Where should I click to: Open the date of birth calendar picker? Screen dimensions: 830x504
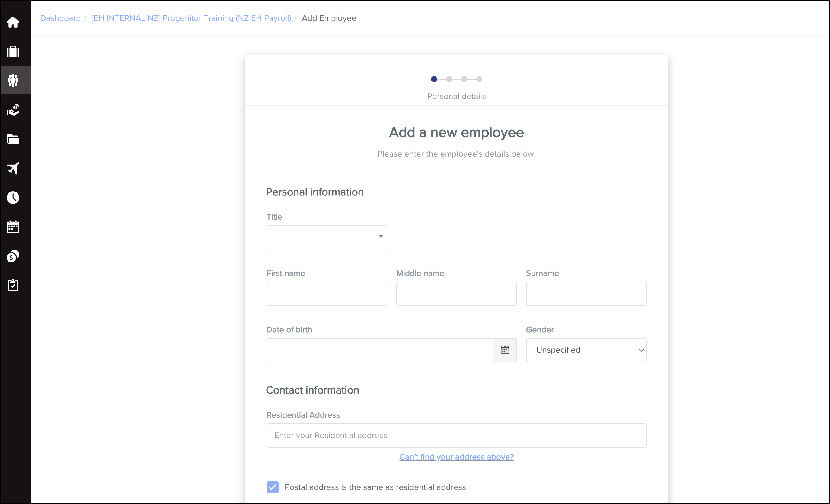coord(505,350)
